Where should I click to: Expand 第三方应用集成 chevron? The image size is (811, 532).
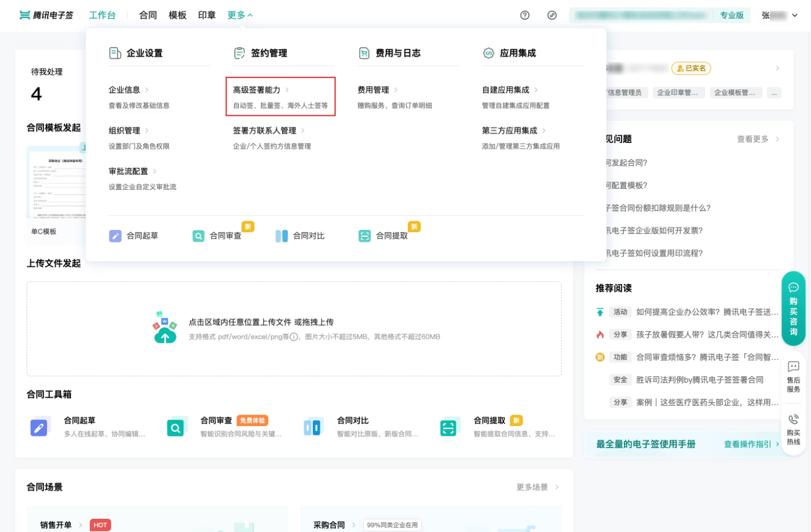[544, 131]
